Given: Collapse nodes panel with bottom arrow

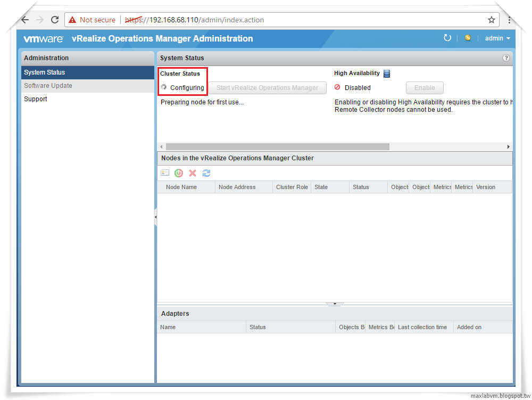Looking at the screenshot, I should [x=335, y=304].
